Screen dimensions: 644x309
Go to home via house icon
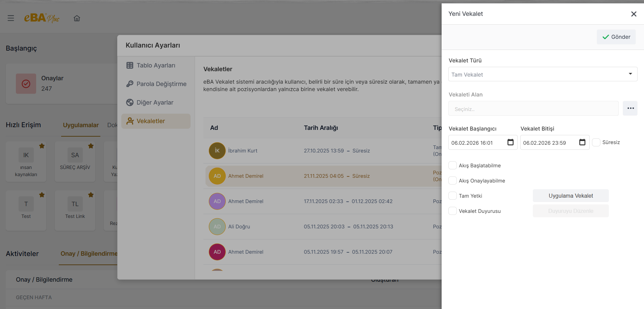(x=77, y=18)
